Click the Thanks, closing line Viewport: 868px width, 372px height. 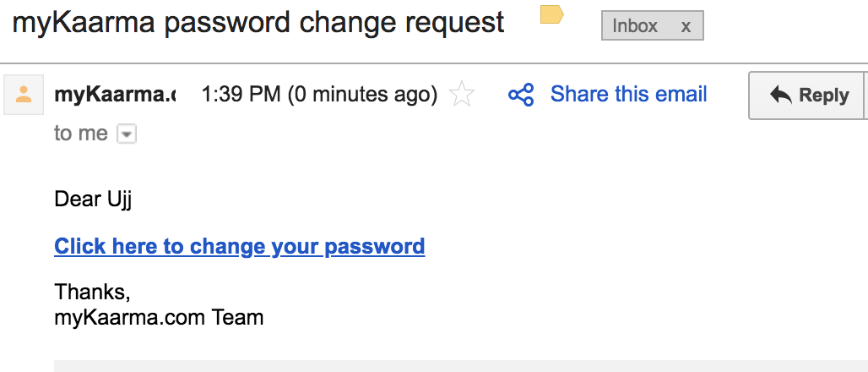click(92, 293)
